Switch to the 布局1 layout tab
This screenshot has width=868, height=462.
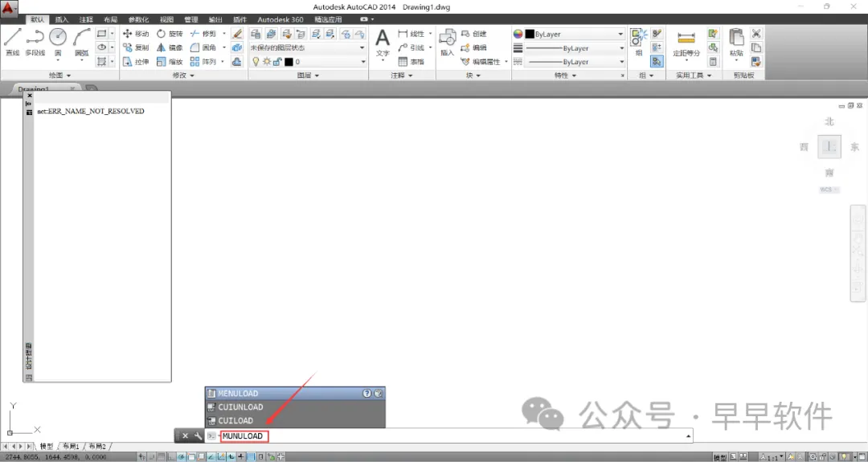(71, 446)
